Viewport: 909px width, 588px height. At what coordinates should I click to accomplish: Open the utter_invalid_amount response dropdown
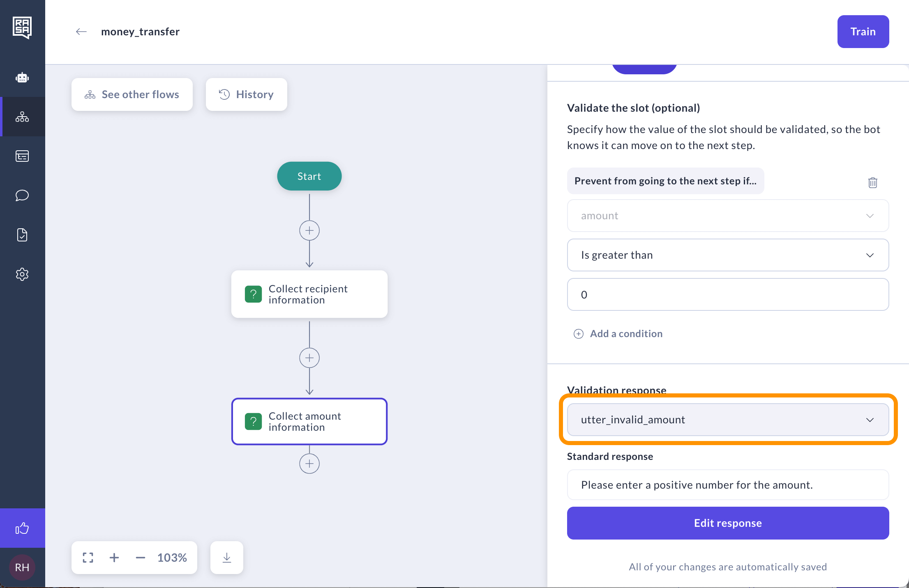[728, 420]
